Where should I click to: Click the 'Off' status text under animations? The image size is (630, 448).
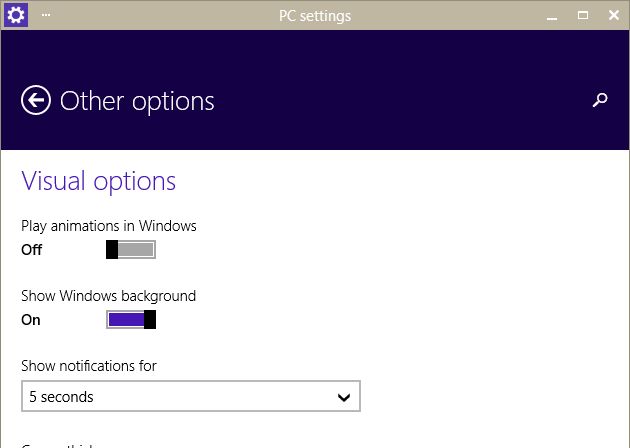pos(31,250)
